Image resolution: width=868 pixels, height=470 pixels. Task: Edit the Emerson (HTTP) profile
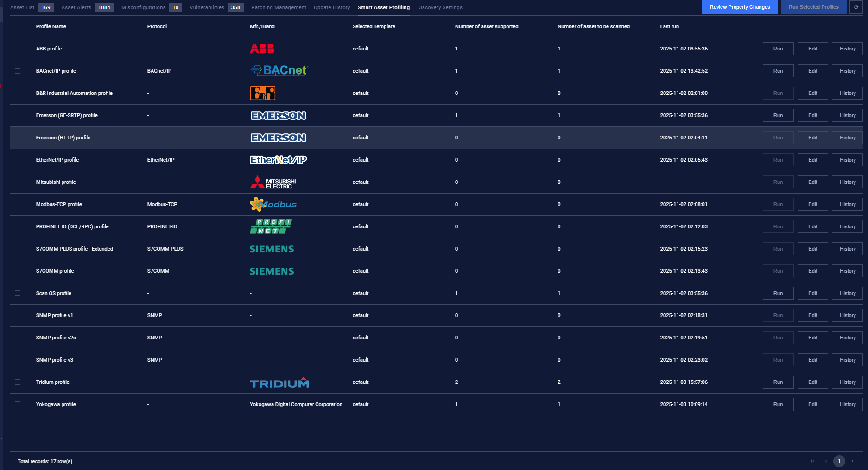(813, 138)
